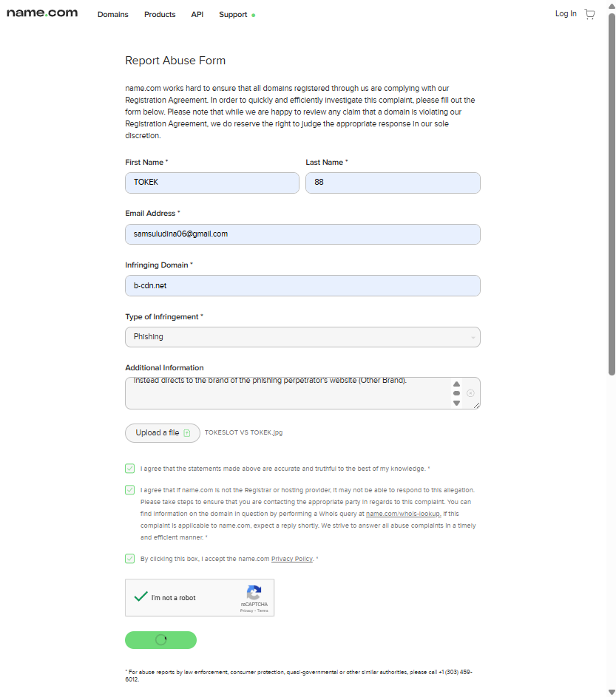Open the Domains menu
The height and width of the screenshot is (697, 616).
tap(113, 15)
